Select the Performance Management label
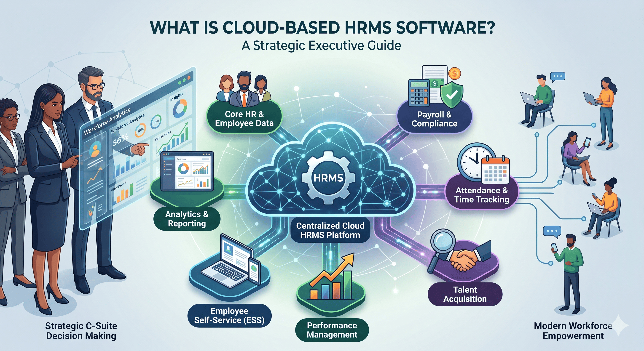The height and width of the screenshot is (351, 644). click(332, 330)
